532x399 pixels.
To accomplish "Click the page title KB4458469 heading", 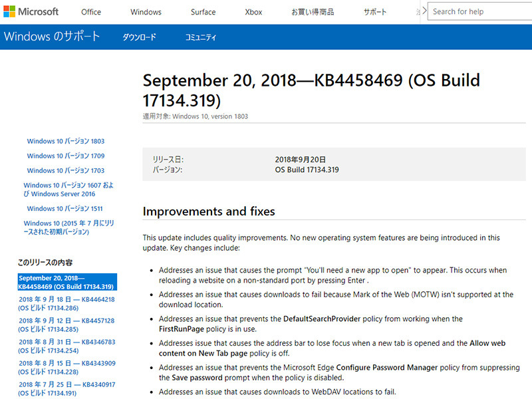I will [311, 90].
